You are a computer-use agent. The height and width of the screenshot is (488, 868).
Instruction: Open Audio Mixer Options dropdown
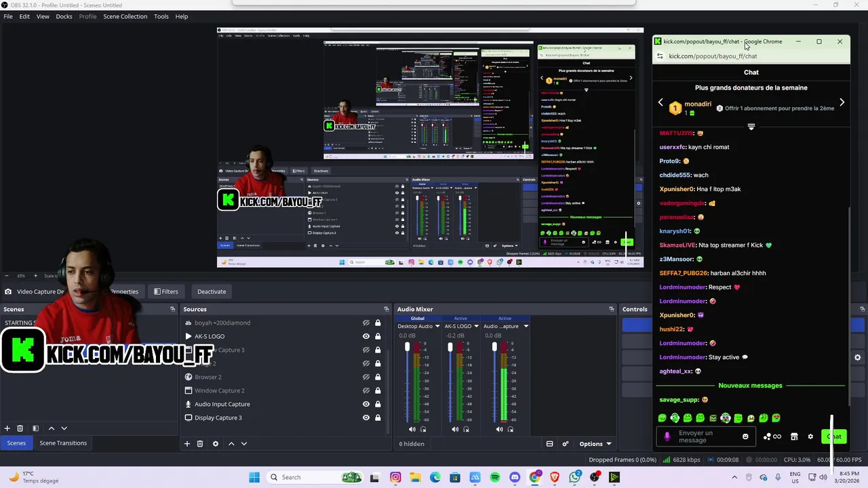[x=595, y=444]
